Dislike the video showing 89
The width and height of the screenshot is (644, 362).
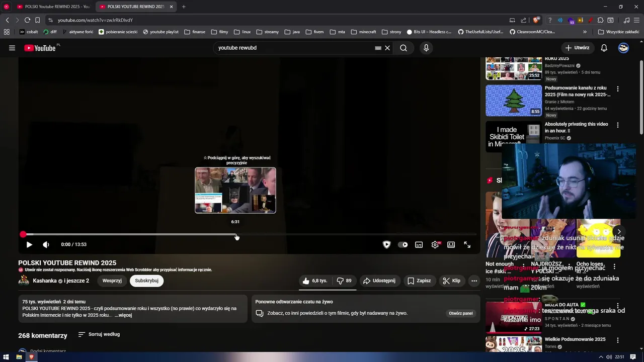click(344, 281)
